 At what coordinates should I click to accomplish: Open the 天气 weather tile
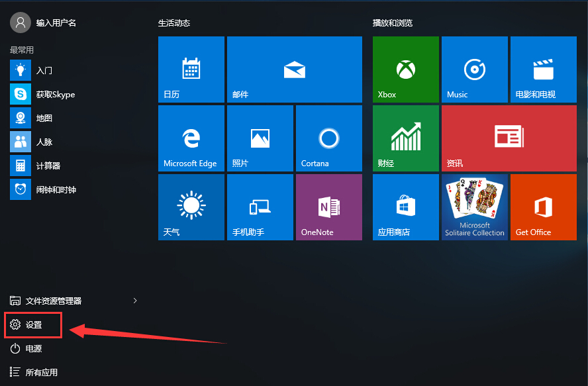(x=191, y=207)
